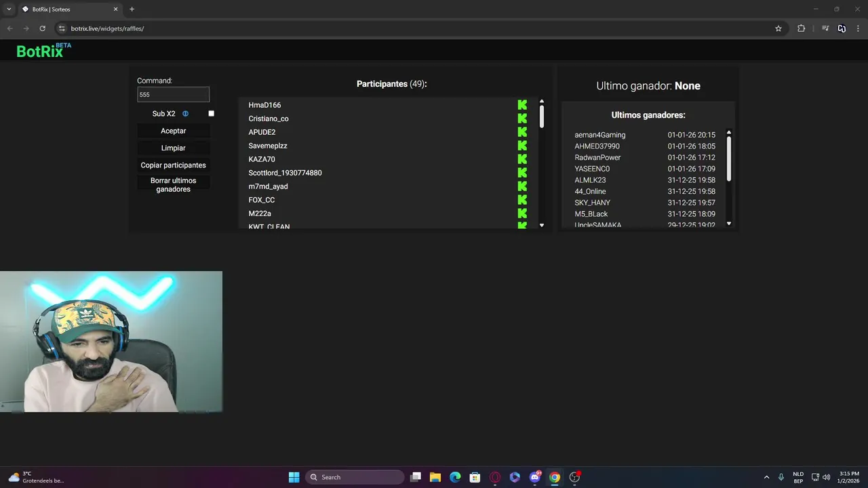This screenshot has height=488, width=868.
Task: Click participants list scroll-up arrow
Action: point(542,102)
